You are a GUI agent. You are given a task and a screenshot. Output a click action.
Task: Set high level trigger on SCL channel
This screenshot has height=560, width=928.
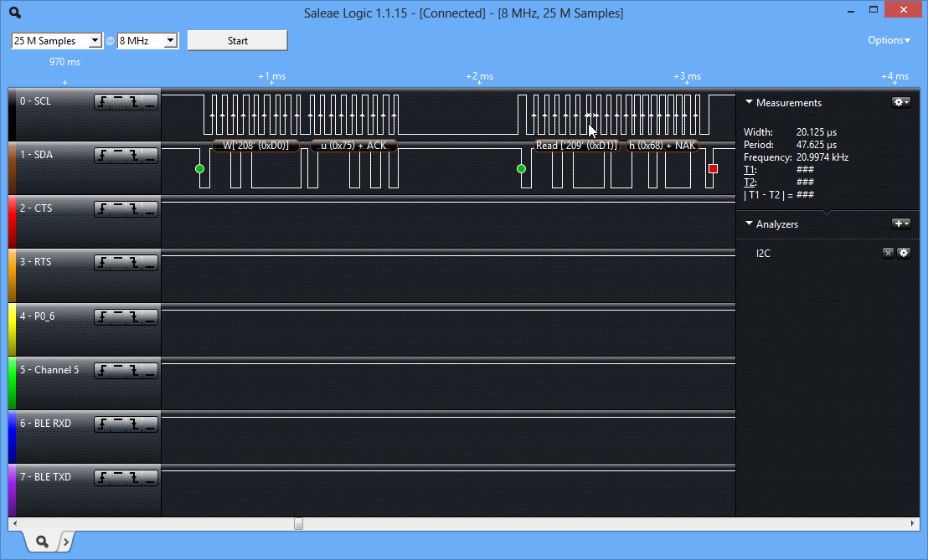tap(118, 102)
